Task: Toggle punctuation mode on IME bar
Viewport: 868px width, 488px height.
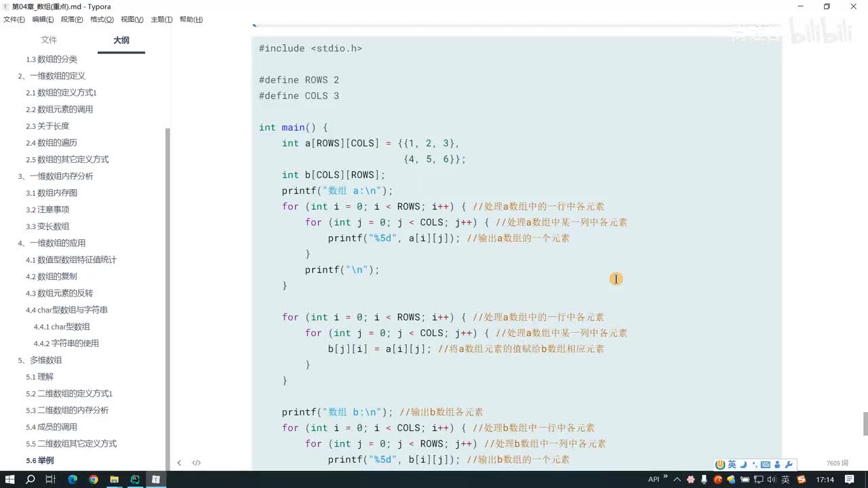Action: point(754,464)
